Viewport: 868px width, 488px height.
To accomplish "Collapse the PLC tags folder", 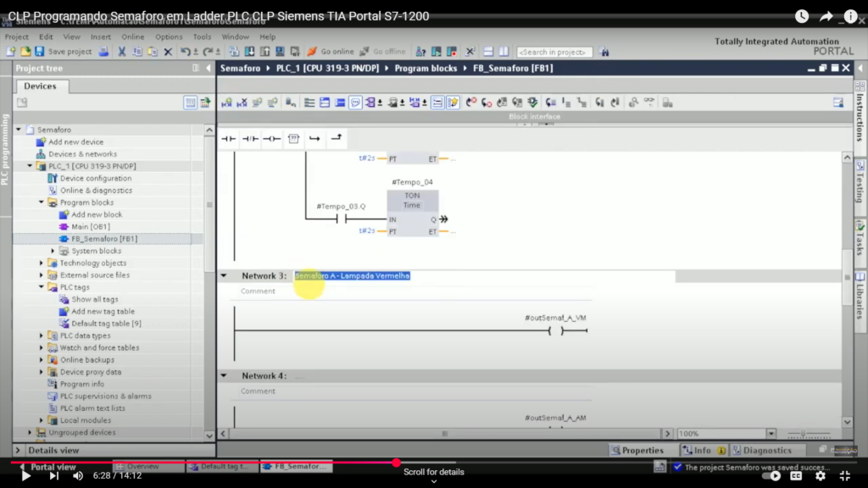I will click(42, 287).
